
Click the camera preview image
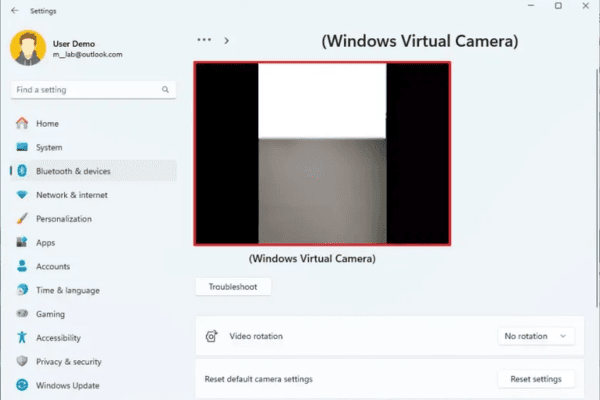click(322, 153)
